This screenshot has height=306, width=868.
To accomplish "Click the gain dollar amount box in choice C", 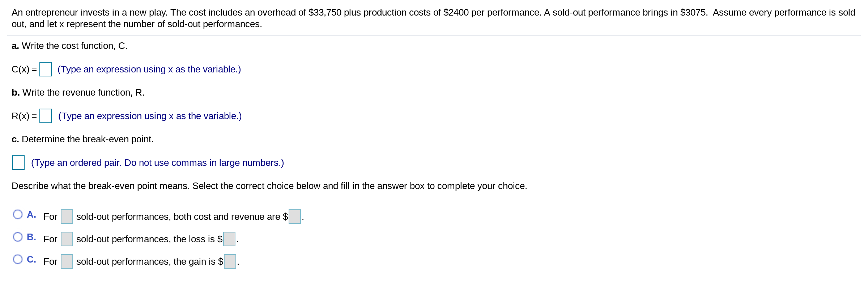I will [230, 261].
